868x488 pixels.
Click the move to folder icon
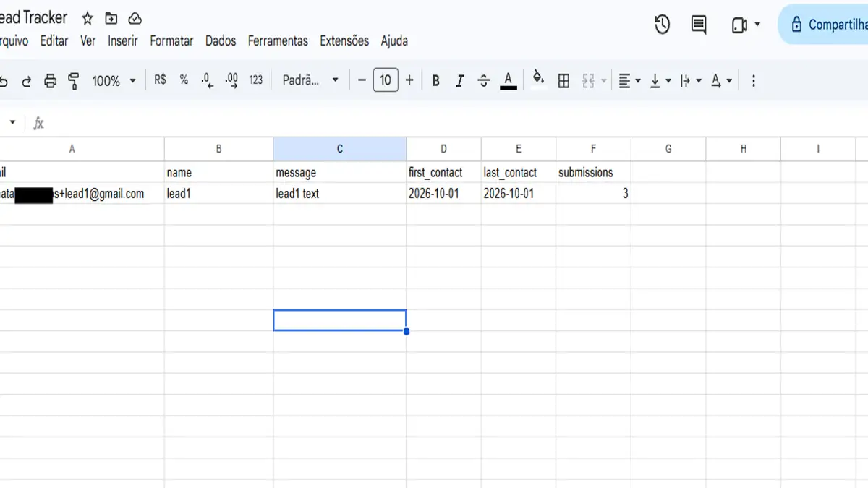tap(111, 19)
